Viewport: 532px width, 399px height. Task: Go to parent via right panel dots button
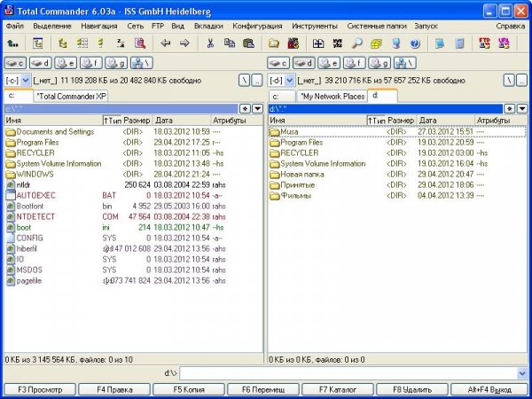(x=522, y=81)
